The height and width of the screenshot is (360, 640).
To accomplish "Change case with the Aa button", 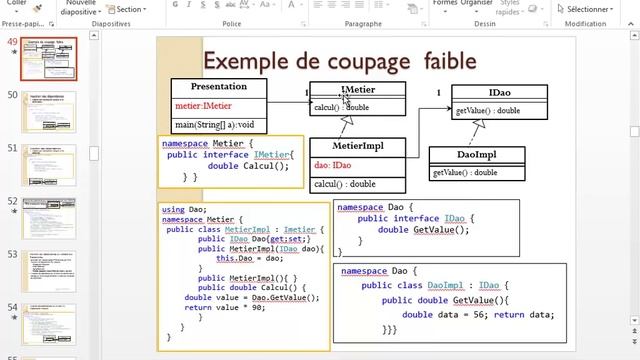I will tap(264, 4).
